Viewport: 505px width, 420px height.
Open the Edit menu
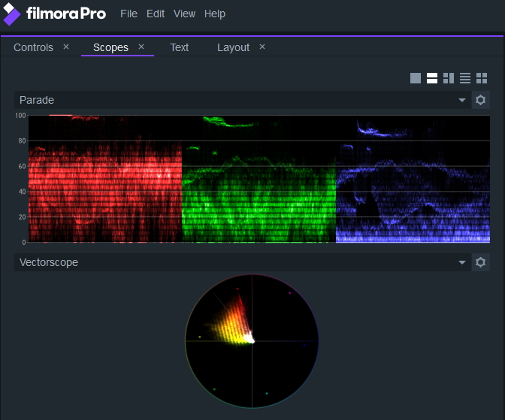click(156, 14)
